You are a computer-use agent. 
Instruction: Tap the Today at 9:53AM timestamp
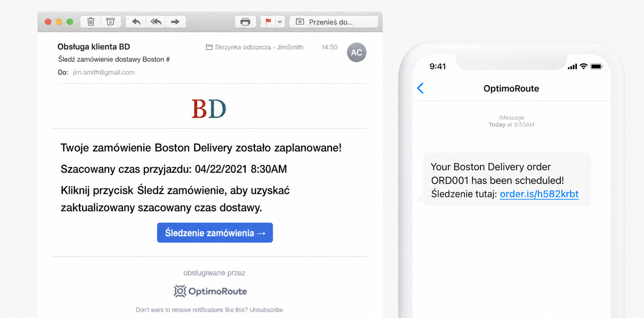[x=511, y=125]
